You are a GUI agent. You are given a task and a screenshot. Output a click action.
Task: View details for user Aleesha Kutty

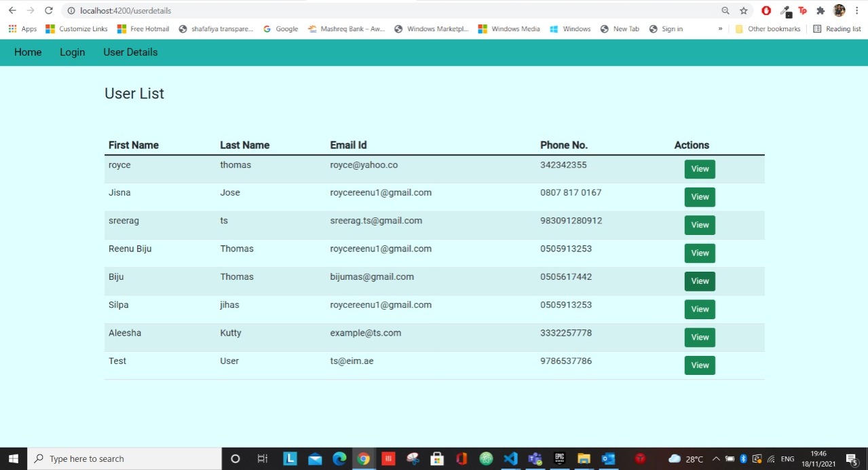pyautogui.click(x=699, y=337)
